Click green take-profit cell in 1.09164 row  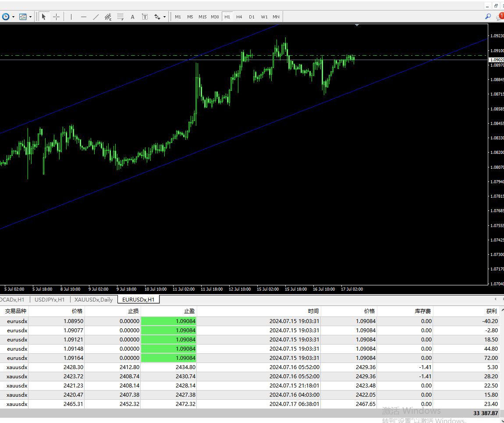tap(169, 358)
